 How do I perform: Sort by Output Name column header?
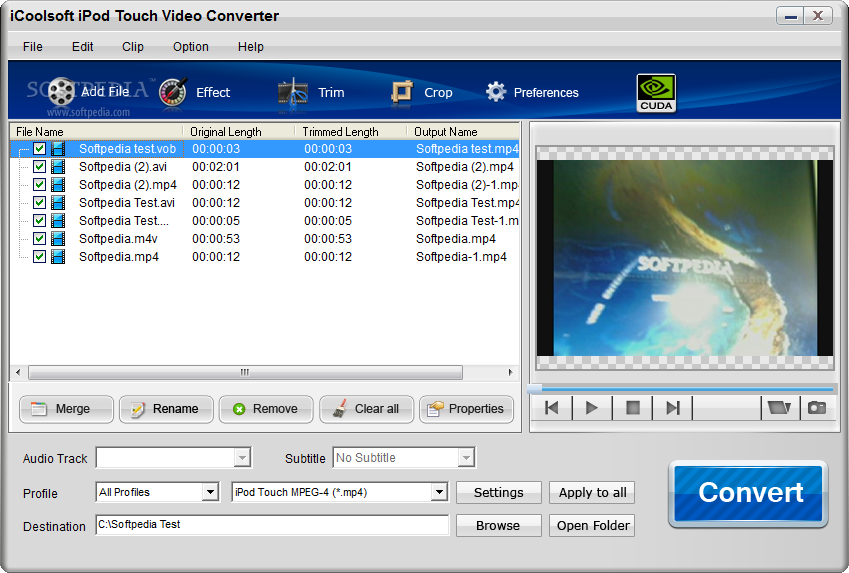click(463, 132)
